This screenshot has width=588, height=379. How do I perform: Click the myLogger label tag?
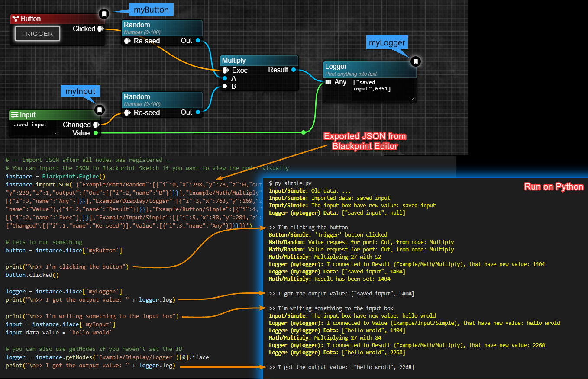386,42
